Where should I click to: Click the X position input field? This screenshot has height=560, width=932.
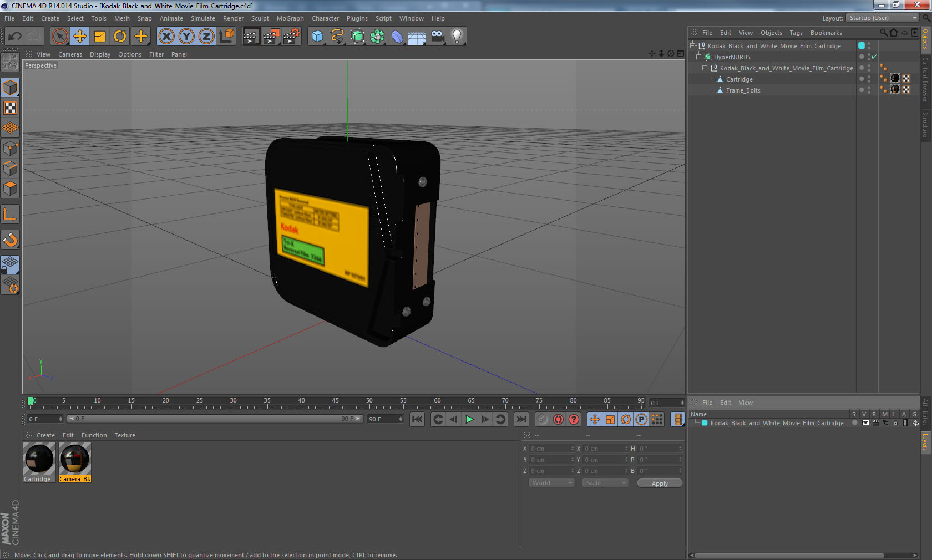(552, 449)
